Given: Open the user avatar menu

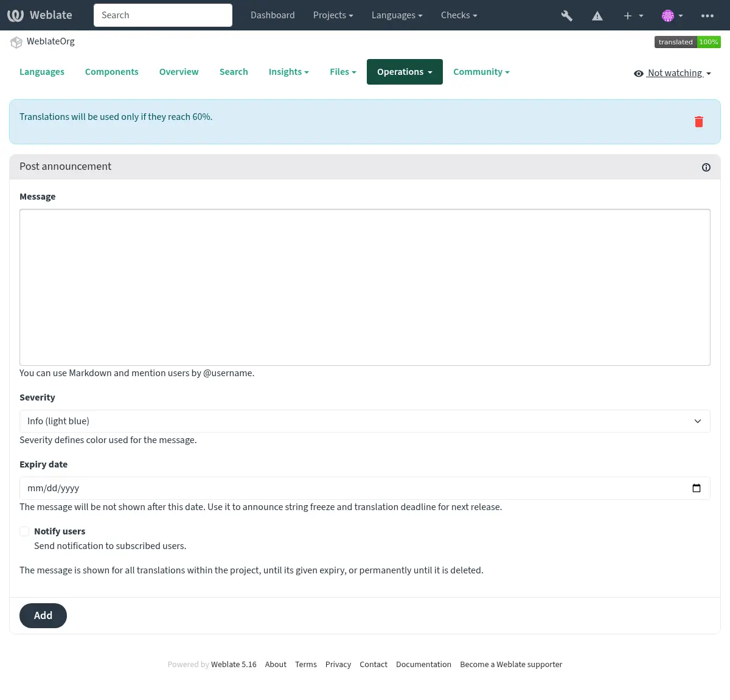Looking at the screenshot, I should [672, 16].
